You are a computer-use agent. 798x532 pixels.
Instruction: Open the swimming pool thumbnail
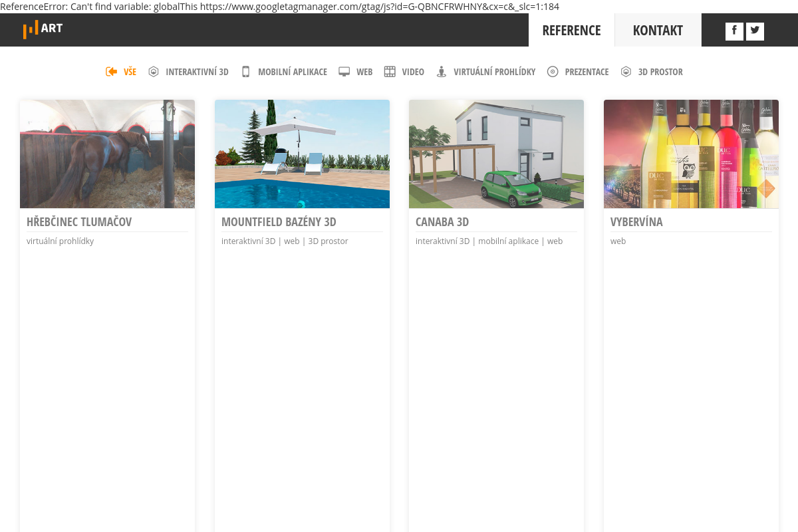click(302, 154)
